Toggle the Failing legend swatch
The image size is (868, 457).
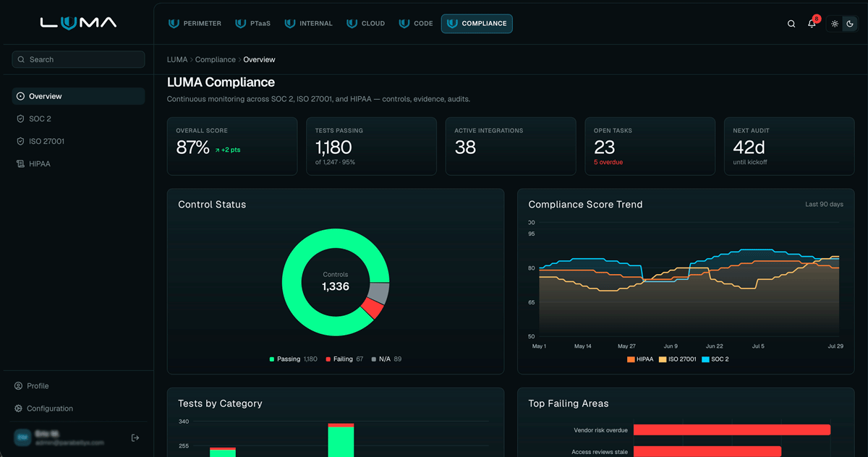click(x=328, y=359)
